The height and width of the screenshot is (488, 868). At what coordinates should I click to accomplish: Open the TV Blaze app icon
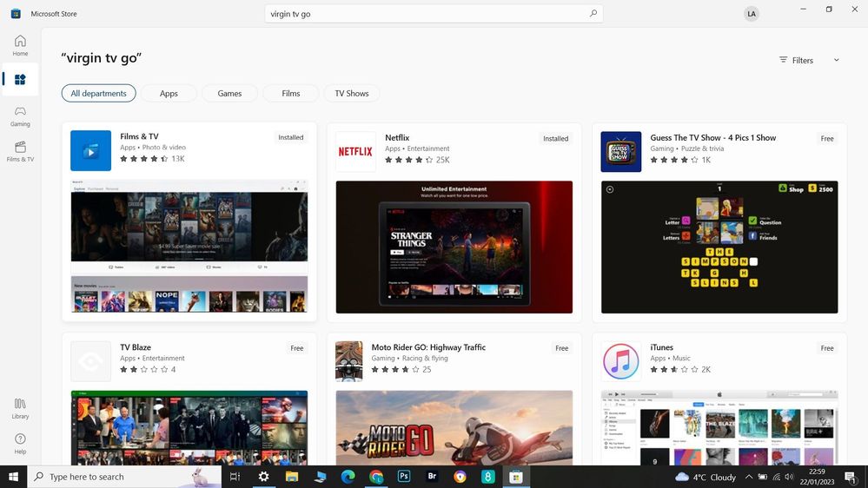click(90, 361)
